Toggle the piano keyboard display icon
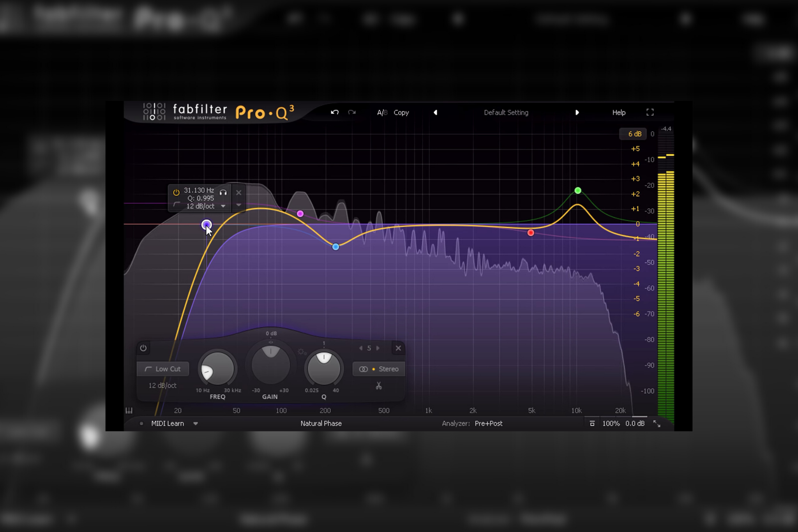This screenshot has height=532, width=798. [x=129, y=410]
